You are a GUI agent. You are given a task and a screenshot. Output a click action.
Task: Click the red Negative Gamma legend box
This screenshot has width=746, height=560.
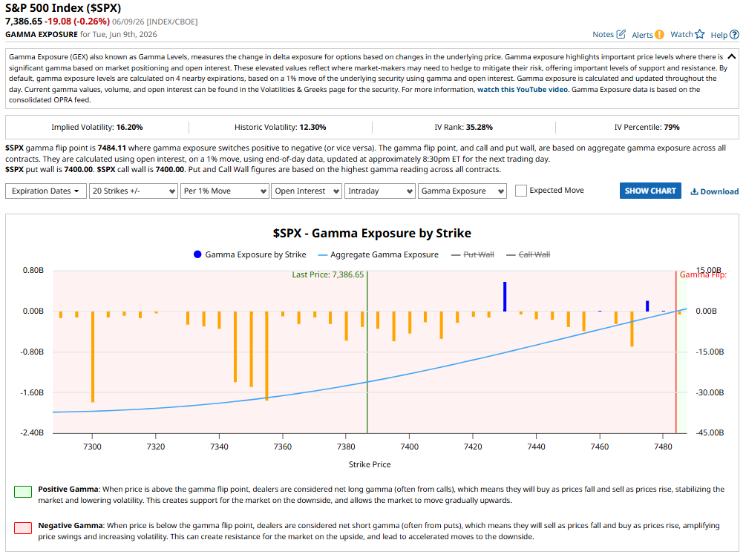(x=23, y=527)
